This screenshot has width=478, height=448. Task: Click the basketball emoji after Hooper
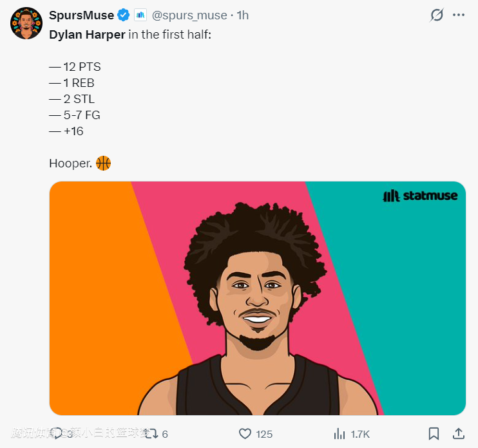point(103,163)
